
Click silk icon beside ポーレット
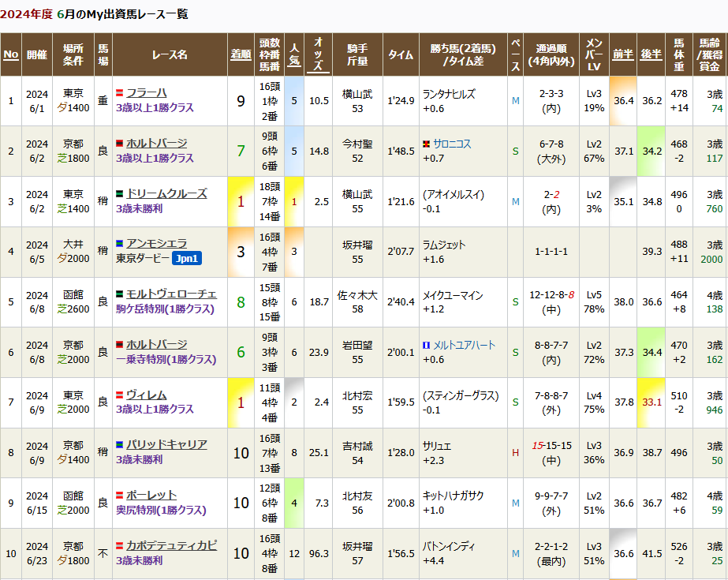[119, 495]
